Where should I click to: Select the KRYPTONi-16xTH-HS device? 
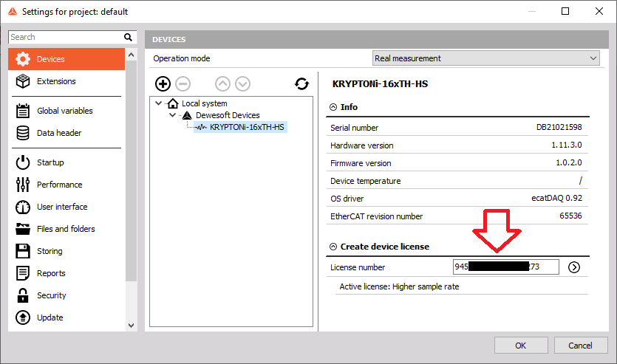[x=247, y=127]
